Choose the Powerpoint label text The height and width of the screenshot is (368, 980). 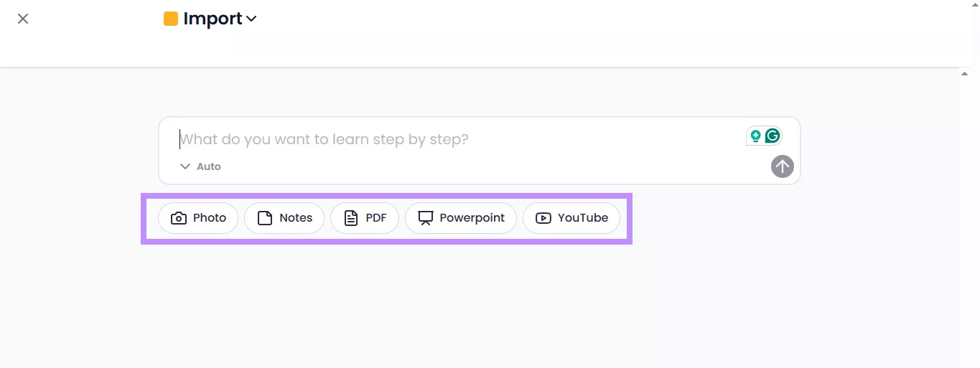click(472, 218)
